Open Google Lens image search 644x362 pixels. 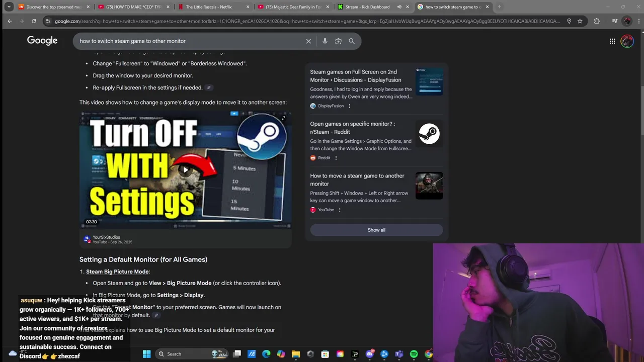338,41
